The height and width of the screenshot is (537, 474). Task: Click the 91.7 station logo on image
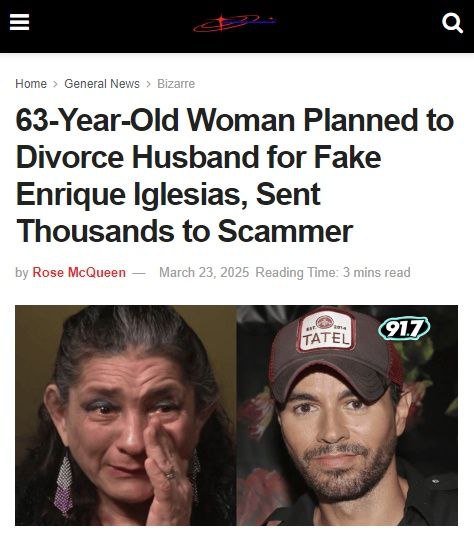coord(404,328)
